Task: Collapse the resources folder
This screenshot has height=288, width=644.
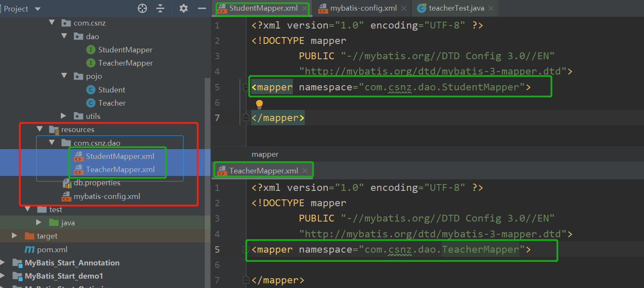Action: 40,129
